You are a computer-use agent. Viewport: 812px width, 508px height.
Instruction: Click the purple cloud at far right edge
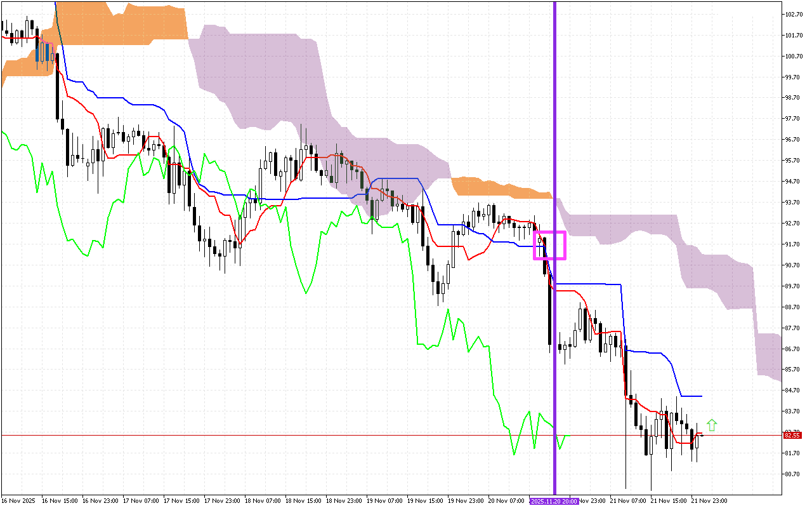[x=769, y=356]
